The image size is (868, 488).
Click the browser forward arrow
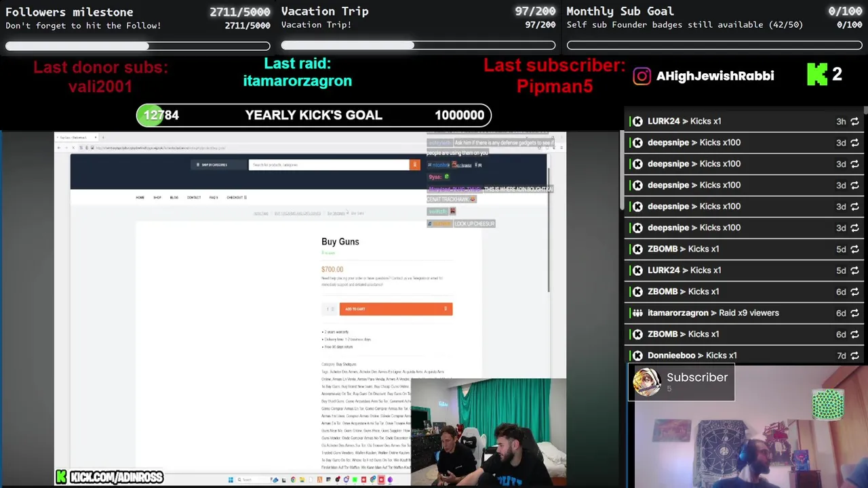(x=66, y=148)
